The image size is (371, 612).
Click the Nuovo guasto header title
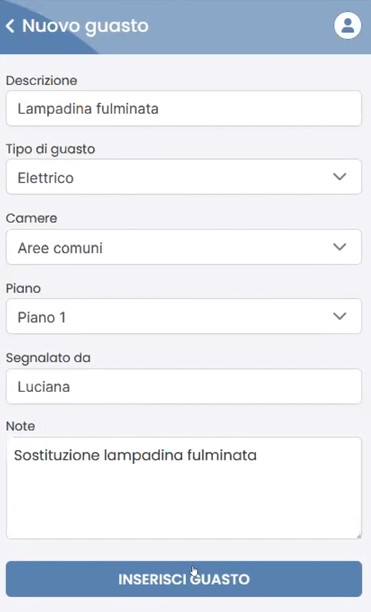85,26
